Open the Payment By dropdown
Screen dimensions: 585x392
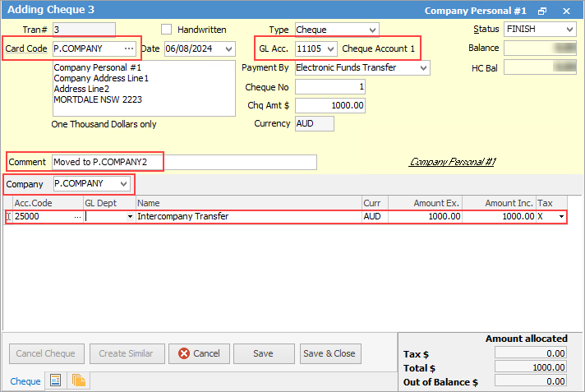[x=422, y=67]
